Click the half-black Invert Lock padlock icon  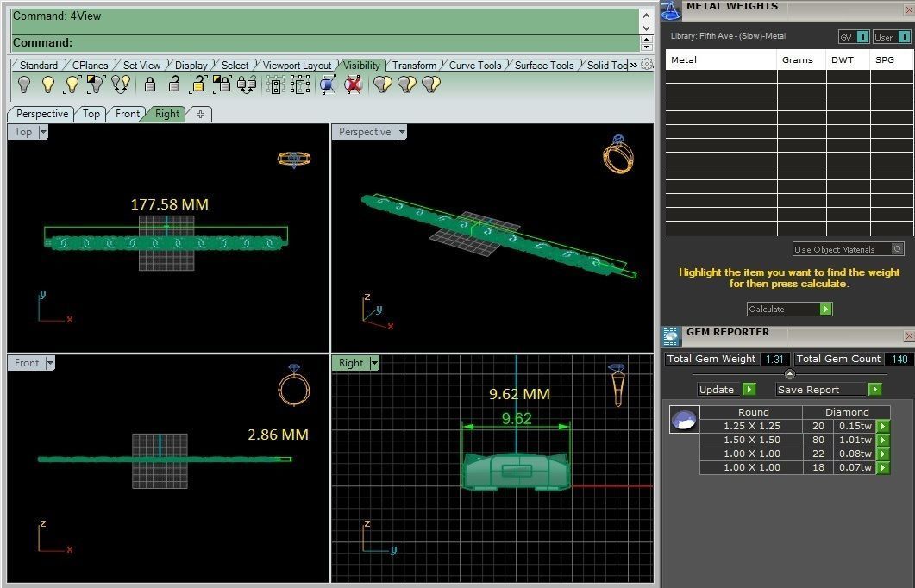222,84
